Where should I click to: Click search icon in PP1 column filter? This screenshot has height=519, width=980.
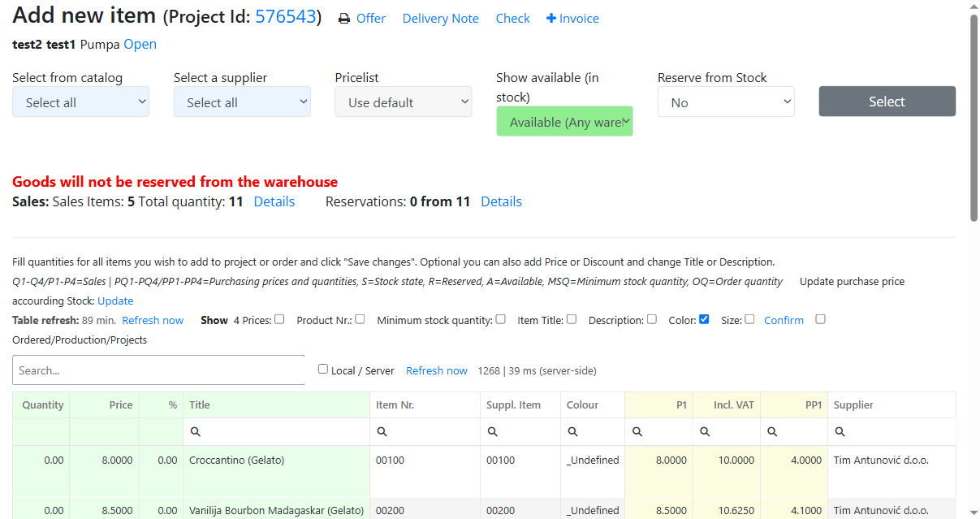(x=772, y=432)
